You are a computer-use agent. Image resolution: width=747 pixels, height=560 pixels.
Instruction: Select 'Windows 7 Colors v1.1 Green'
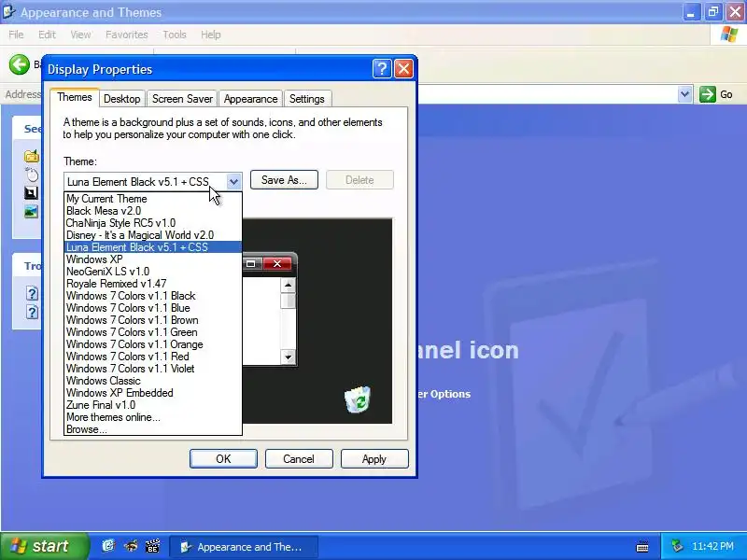(153, 332)
